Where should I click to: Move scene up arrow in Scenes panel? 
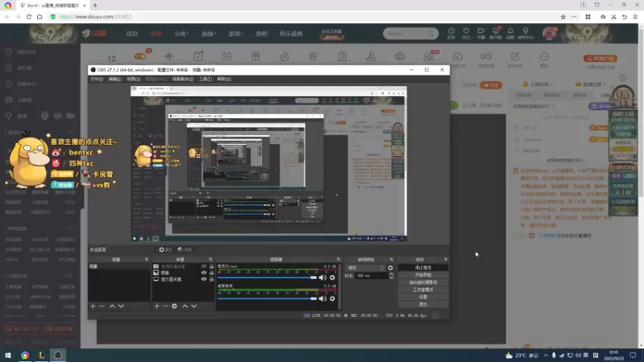click(x=112, y=306)
